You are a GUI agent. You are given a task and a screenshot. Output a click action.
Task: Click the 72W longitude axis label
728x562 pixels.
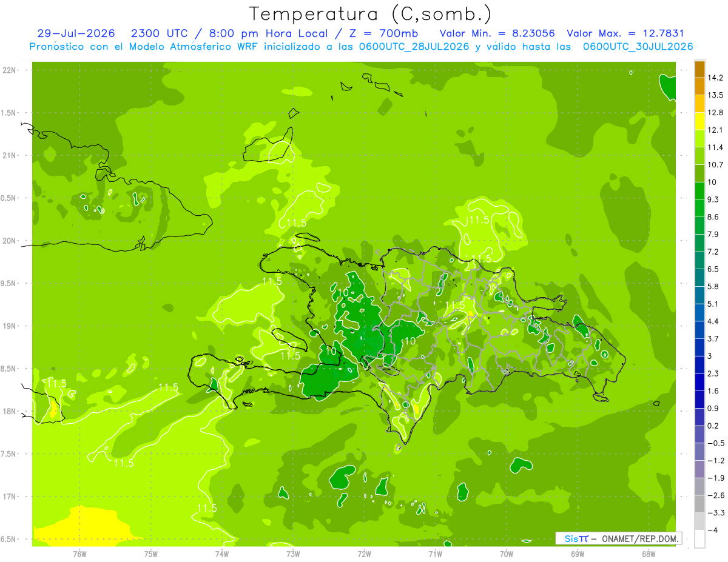[x=364, y=554]
